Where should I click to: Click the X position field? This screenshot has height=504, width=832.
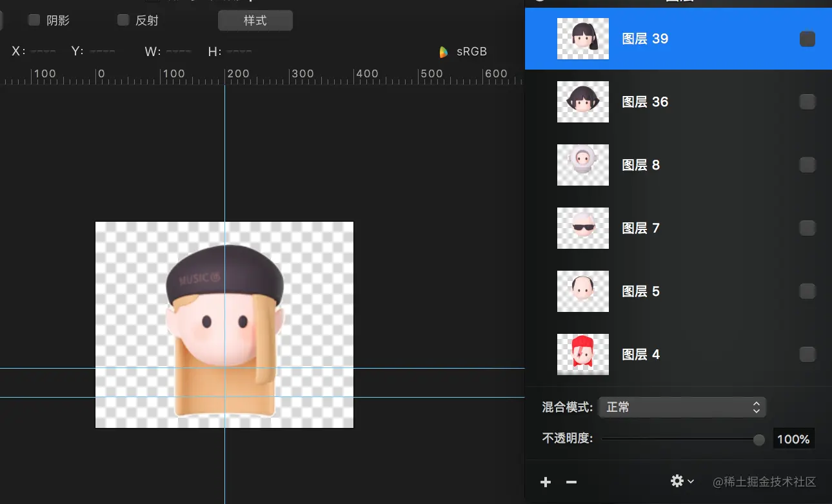[43, 51]
